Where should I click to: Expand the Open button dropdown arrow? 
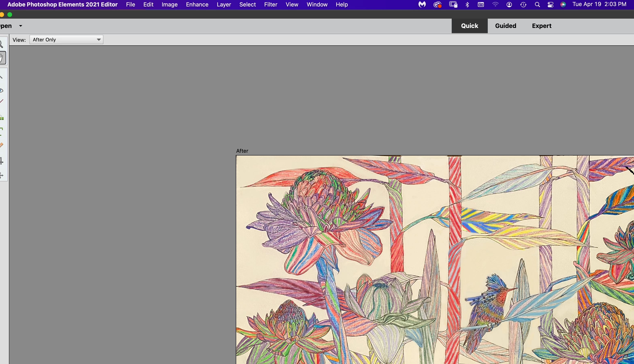[21, 26]
